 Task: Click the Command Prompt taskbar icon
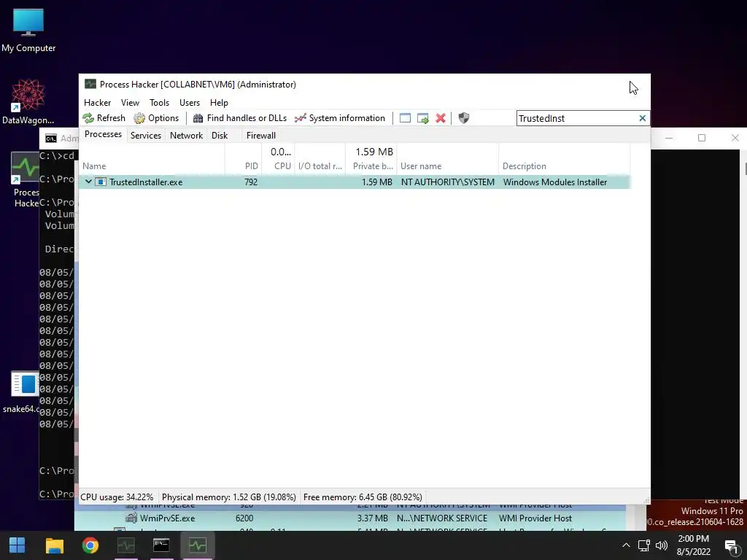[161, 545]
